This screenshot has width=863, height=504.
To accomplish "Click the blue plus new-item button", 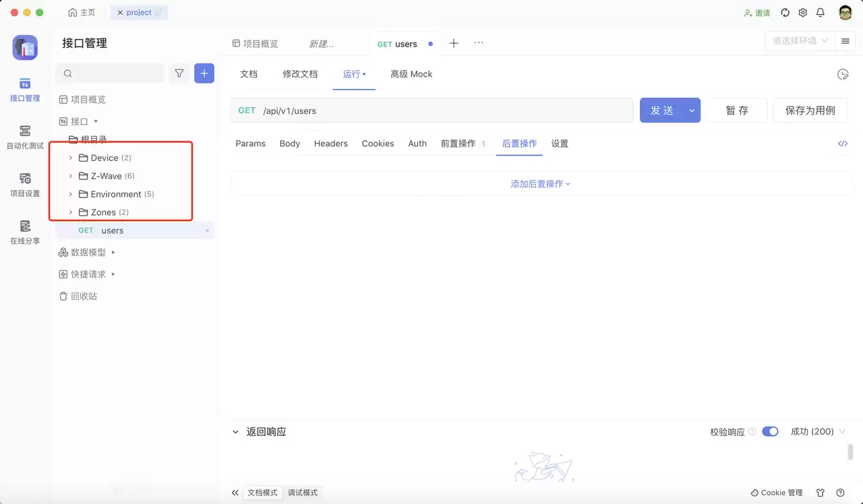I will (204, 73).
